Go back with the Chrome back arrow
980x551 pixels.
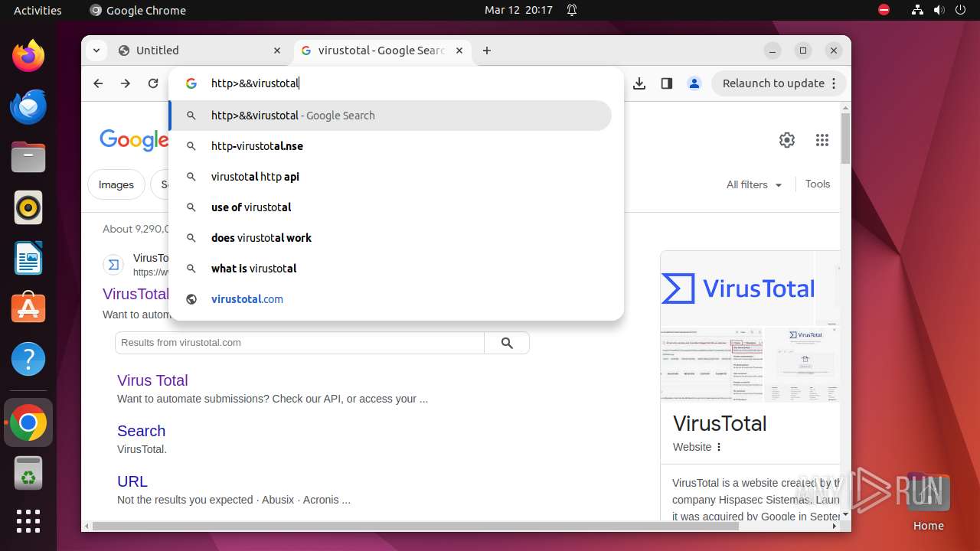click(x=98, y=83)
